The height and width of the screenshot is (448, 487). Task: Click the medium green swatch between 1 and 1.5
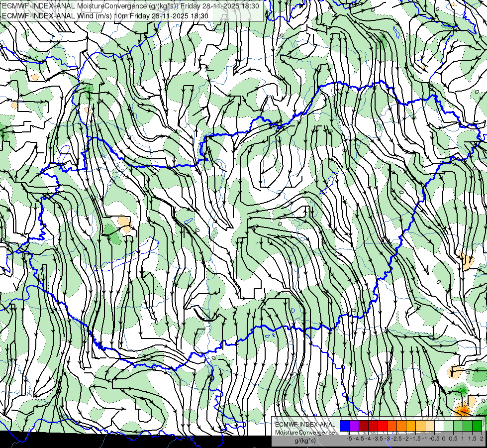468,426
